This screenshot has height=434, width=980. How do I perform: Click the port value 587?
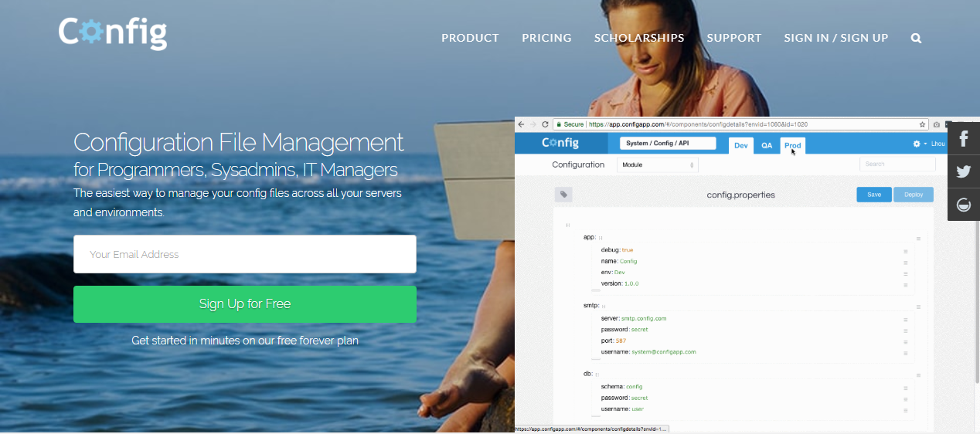click(621, 341)
